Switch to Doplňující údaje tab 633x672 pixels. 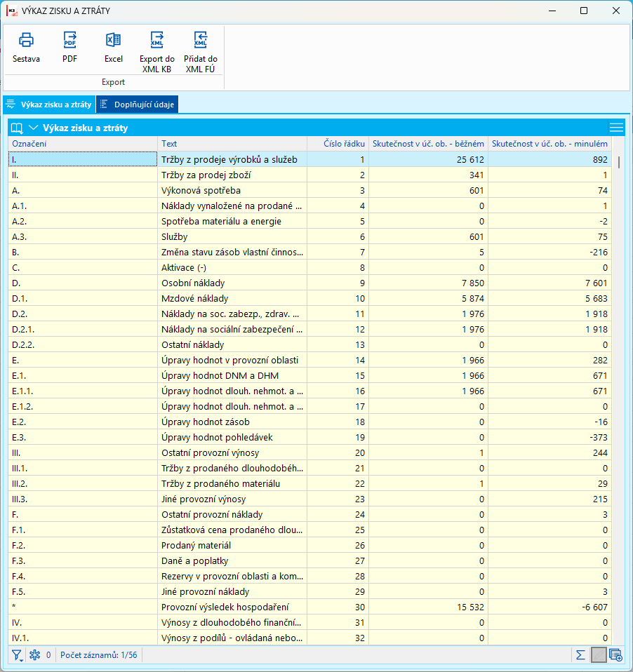pos(138,105)
